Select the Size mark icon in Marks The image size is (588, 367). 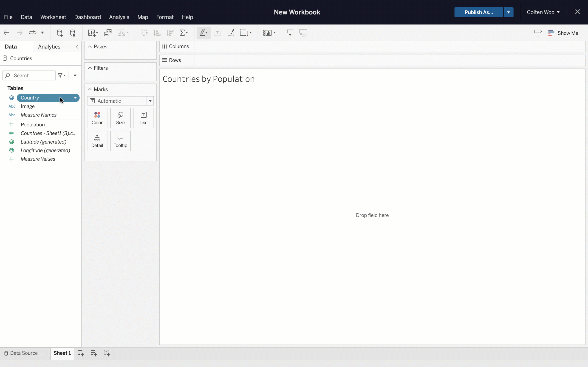[x=120, y=117]
